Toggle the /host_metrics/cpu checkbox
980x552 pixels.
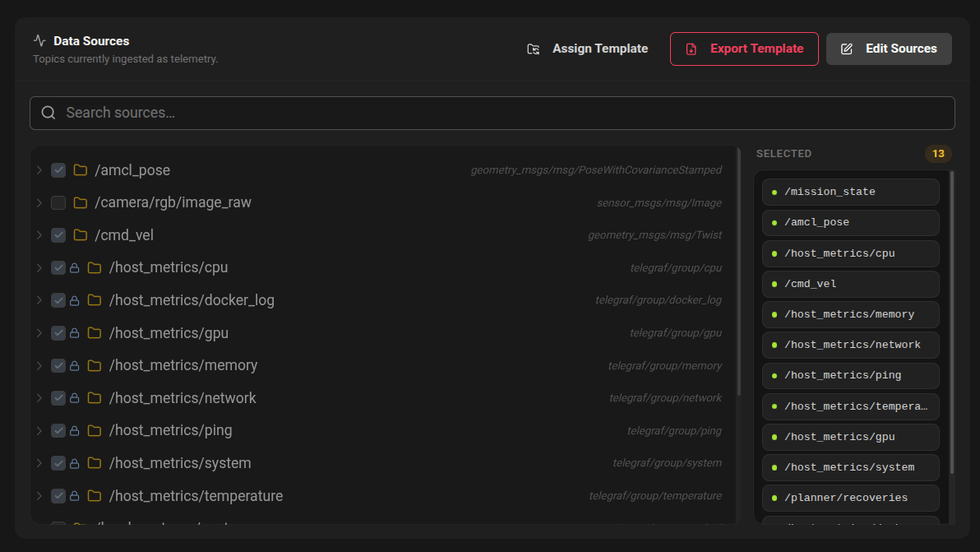[58, 267]
